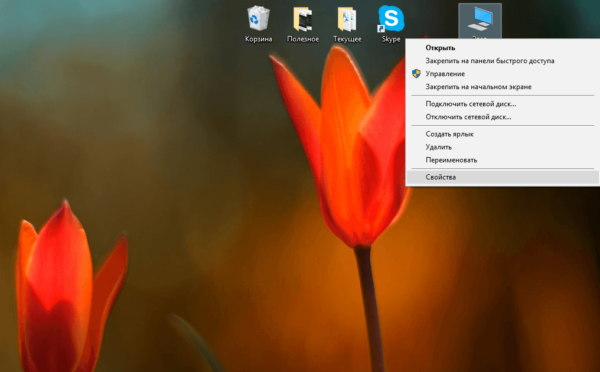This screenshot has width=600, height=372.
Task: Select the Полезное folder icon image
Action: (x=303, y=19)
